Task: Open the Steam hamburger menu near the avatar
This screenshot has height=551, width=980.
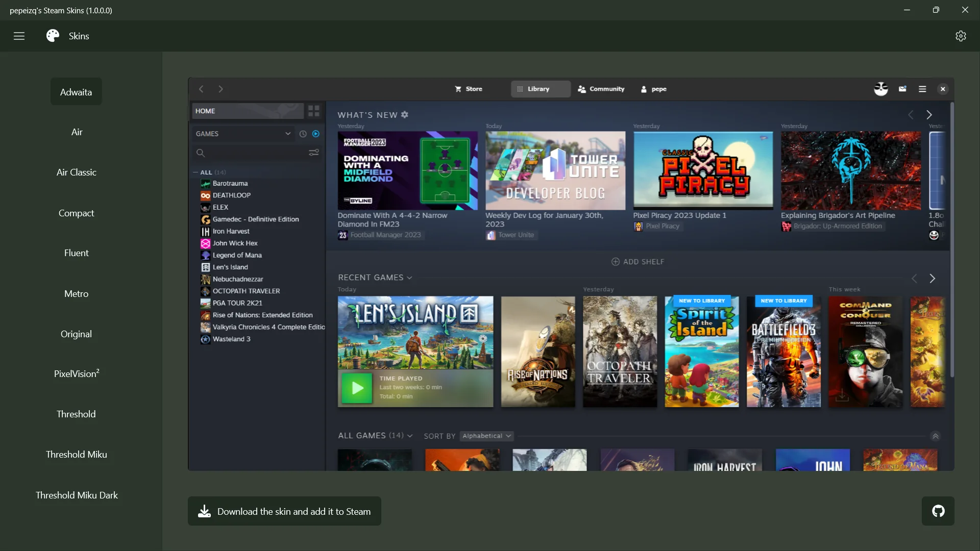Action: point(922,89)
